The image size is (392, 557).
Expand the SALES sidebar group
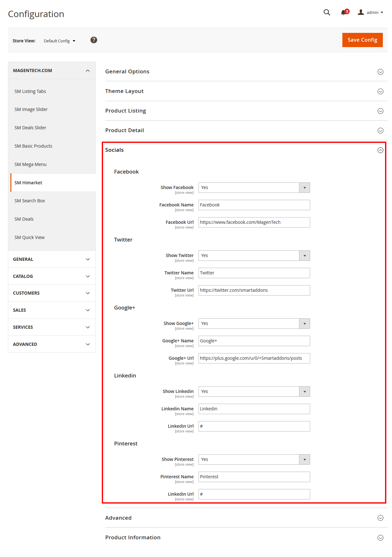tap(52, 310)
